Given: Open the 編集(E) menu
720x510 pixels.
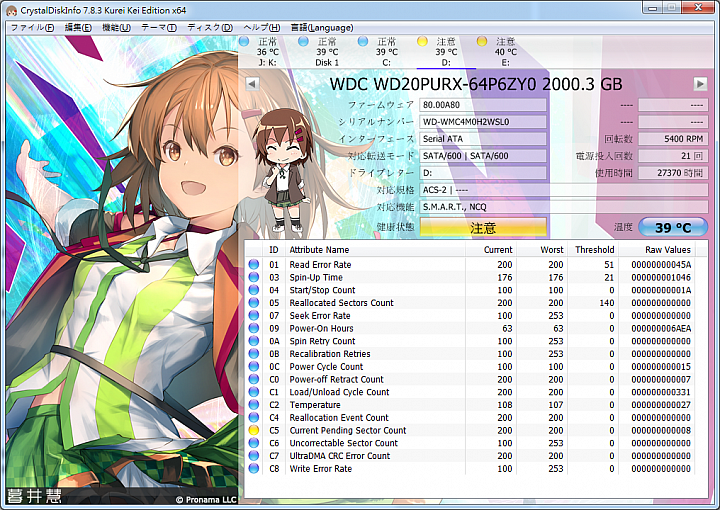Looking at the screenshot, I should point(78,28).
